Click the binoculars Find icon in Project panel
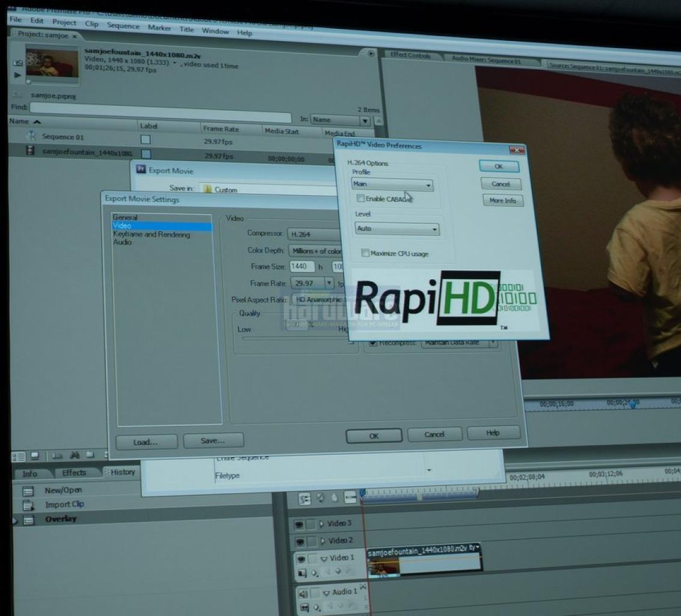The height and width of the screenshot is (616, 681). coord(75,455)
